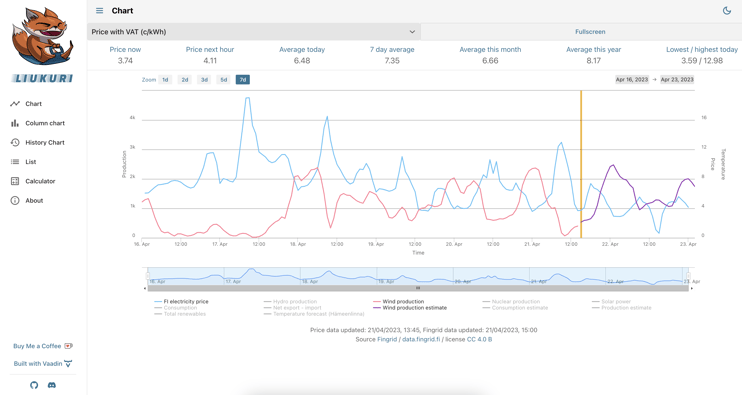The height and width of the screenshot is (395, 742).
Task: Open the data.fingrid.fi link
Action: click(x=421, y=339)
